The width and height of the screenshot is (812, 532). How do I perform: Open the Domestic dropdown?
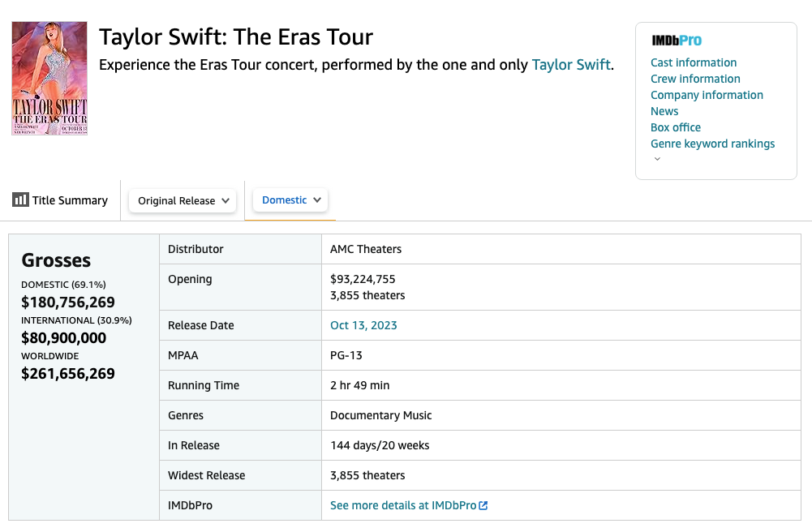[x=290, y=199]
